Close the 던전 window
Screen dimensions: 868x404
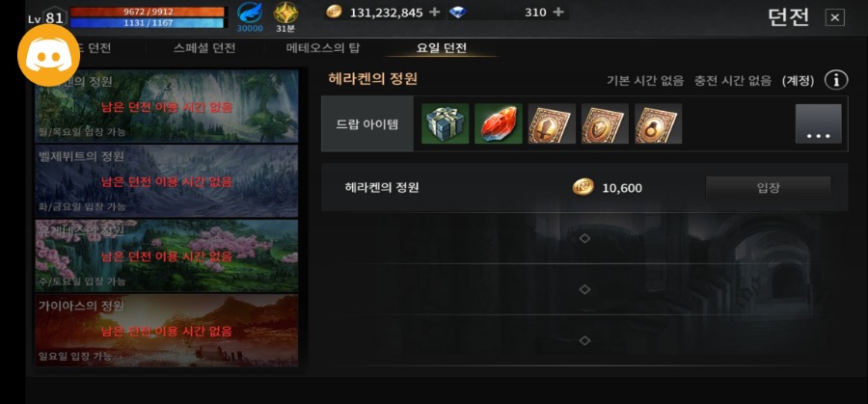(x=835, y=17)
